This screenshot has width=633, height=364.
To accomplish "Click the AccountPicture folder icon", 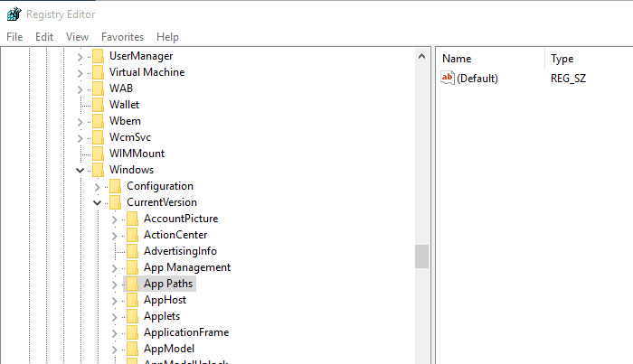I will tap(132, 219).
